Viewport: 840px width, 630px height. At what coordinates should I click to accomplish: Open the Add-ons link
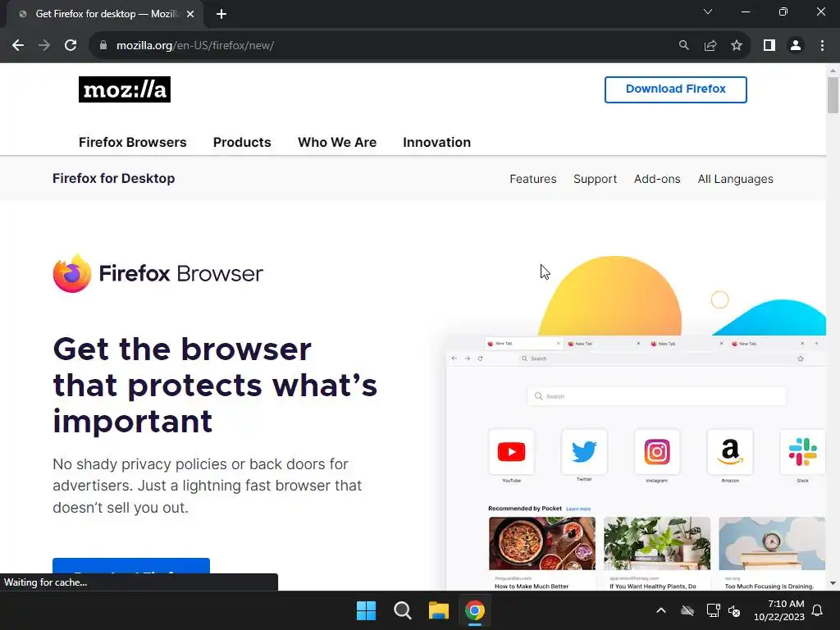pyautogui.click(x=657, y=179)
